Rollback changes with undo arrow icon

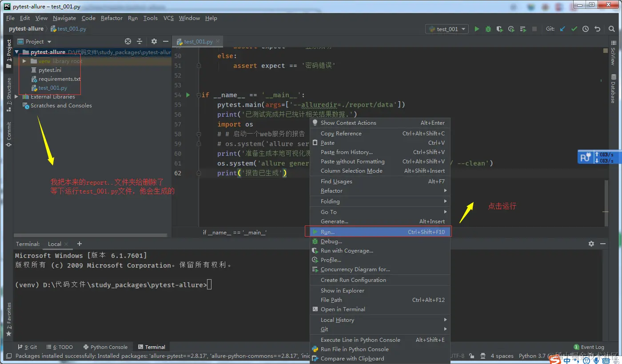(597, 29)
